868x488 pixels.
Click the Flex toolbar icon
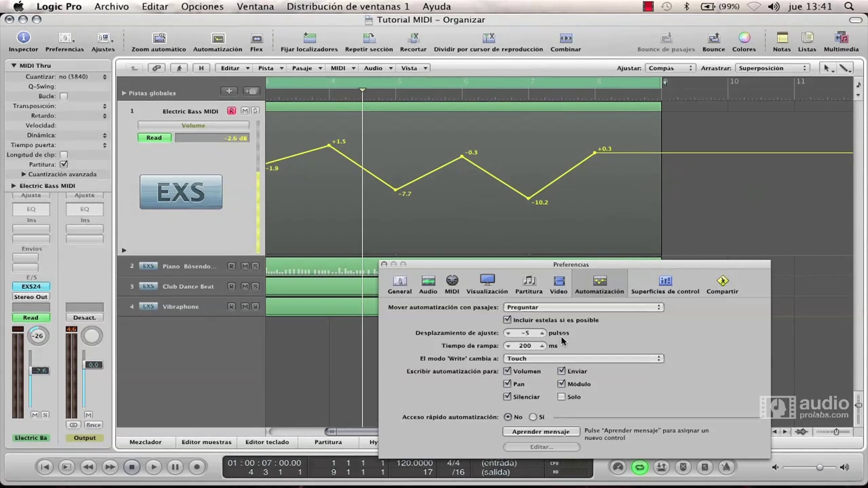[x=256, y=38]
